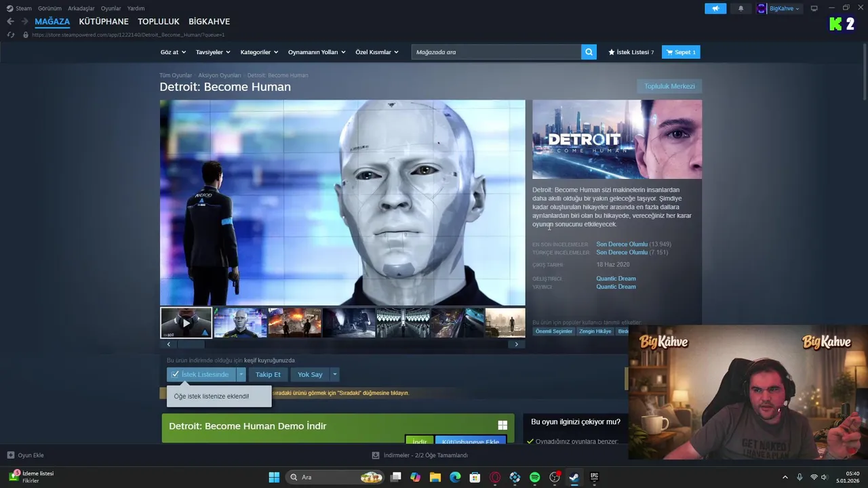The image size is (868, 488).
Task: Open the Windows Start menu
Action: pyautogui.click(x=274, y=477)
